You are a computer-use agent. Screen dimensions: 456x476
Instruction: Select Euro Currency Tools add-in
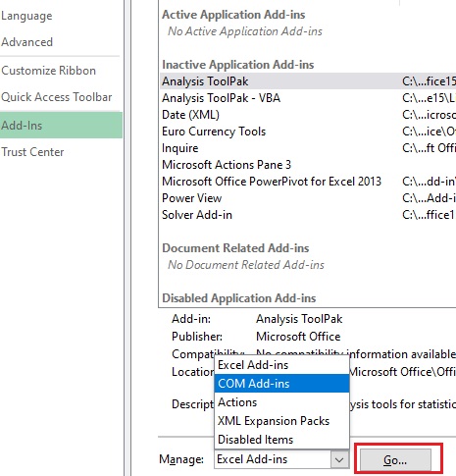pos(308,132)
